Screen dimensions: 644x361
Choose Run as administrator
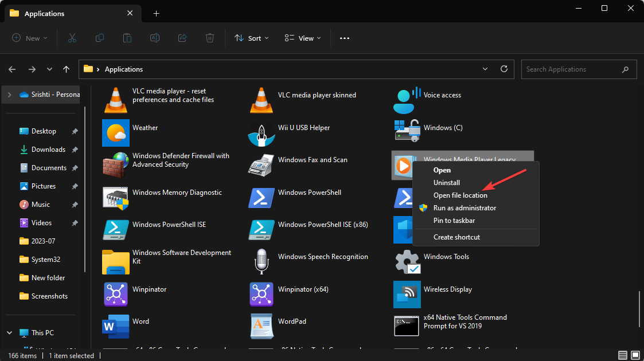click(x=465, y=208)
